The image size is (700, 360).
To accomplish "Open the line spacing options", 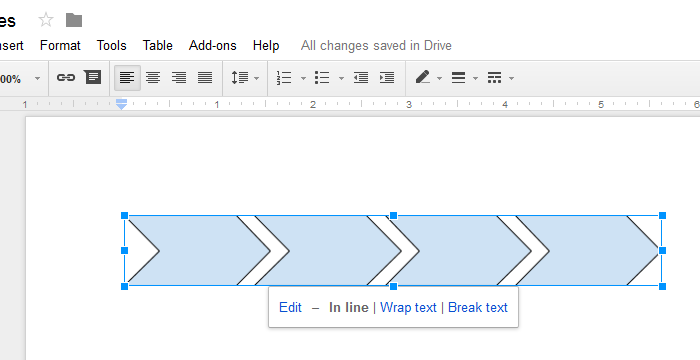I will [245, 78].
